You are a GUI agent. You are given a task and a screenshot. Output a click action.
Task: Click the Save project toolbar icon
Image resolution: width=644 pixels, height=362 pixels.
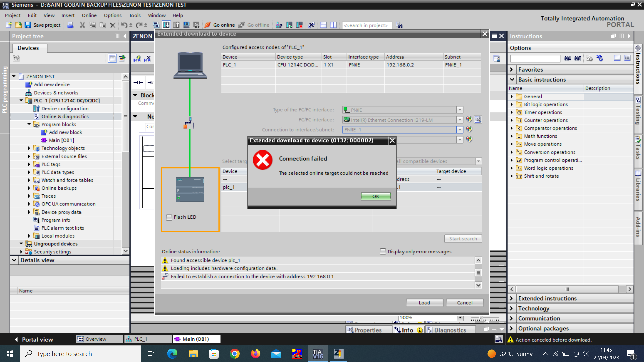pos(28,25)
